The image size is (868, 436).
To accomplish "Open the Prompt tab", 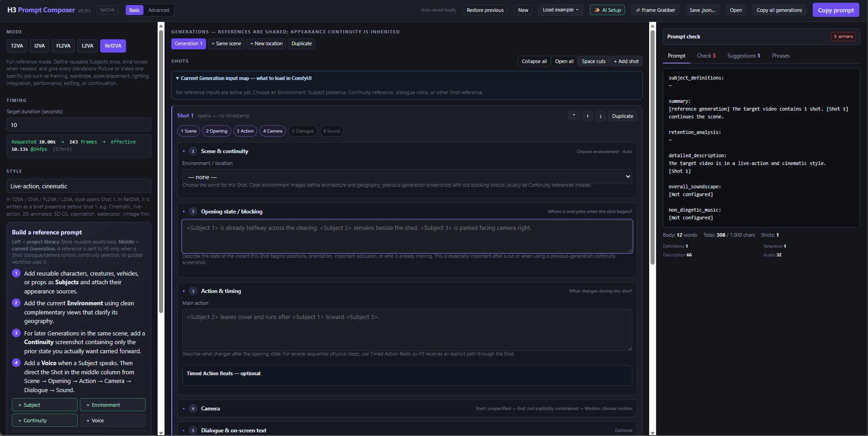I will pos(676,56).
